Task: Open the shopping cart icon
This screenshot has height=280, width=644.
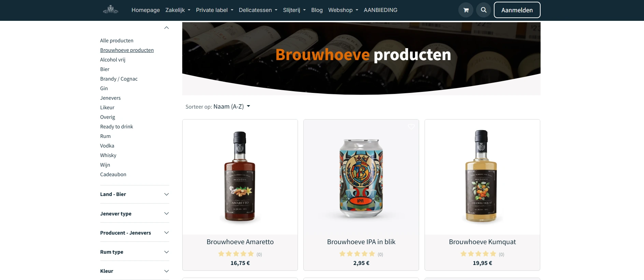Action: (466, 10)
